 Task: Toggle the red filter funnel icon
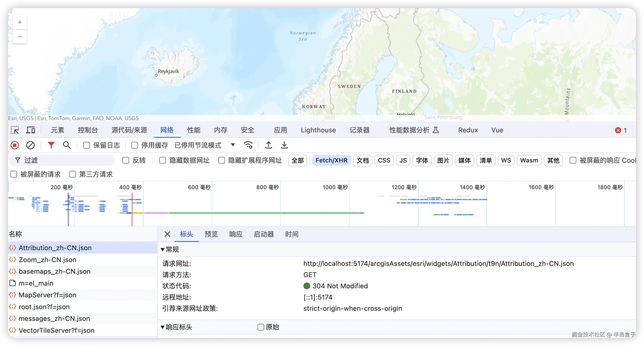51,145
